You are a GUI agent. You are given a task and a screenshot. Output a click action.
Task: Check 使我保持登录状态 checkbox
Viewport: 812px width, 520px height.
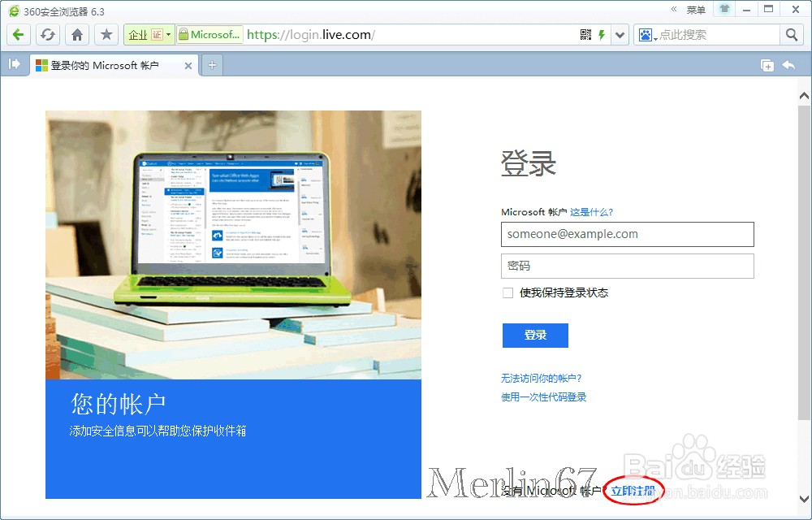[508, 292]
